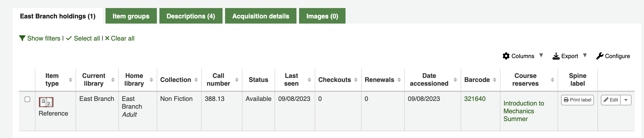Click the Select all checkmark icon
The width and height of the screenshot is (644, 138).
69,38
